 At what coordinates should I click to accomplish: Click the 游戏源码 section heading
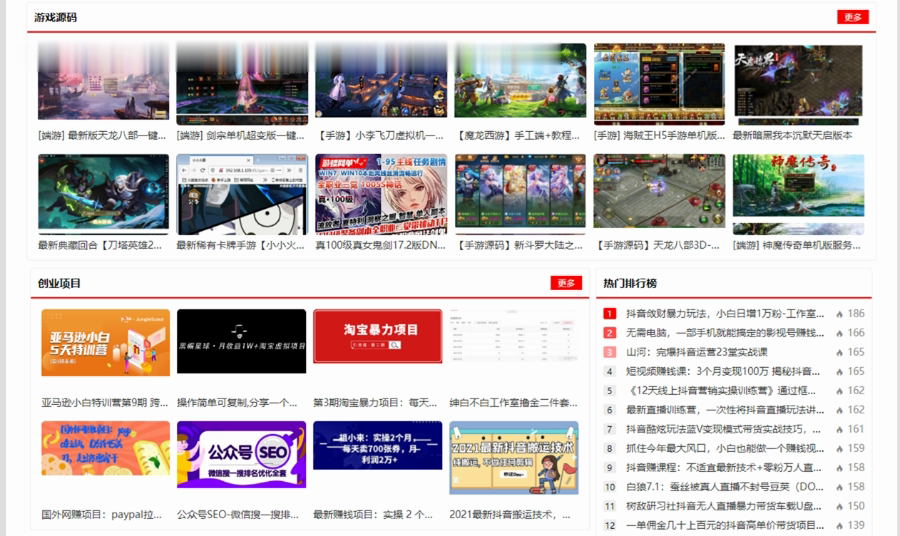pyautogui.click(x=55, y=17)
